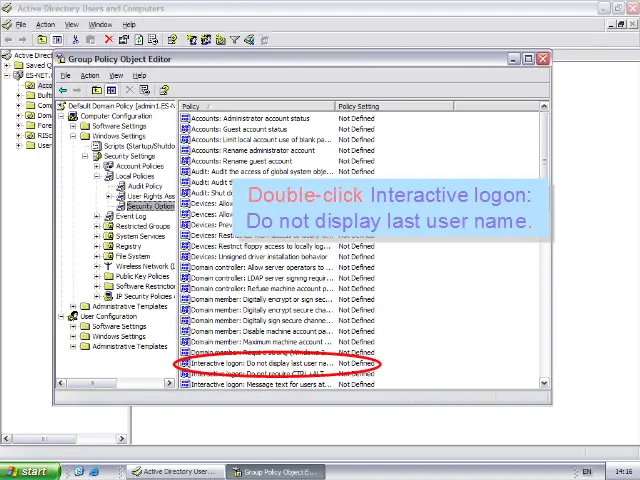The width and height of the screenshot is (640, 480).
Task: Collapse the User Configuration node
Action: point(61,316)
